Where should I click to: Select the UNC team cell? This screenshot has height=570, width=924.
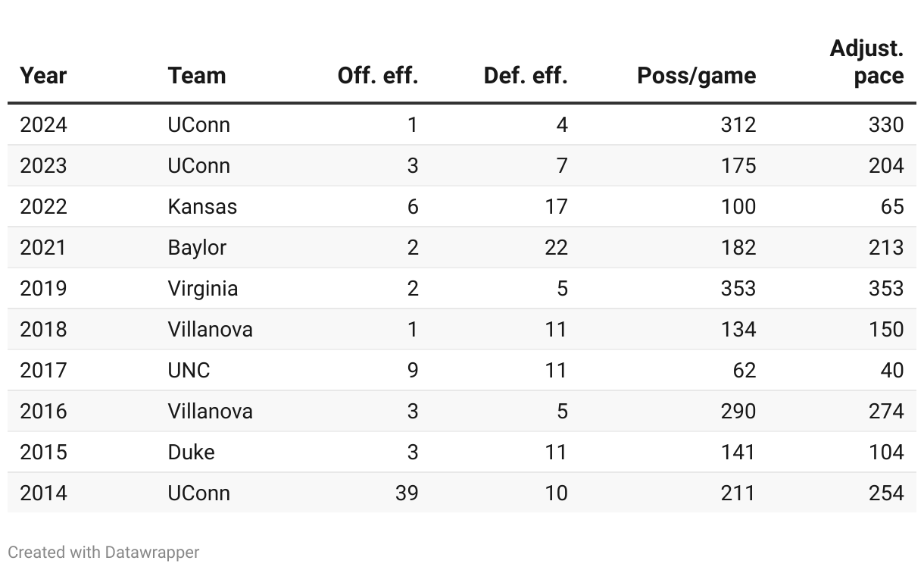[x=189, y=370]
